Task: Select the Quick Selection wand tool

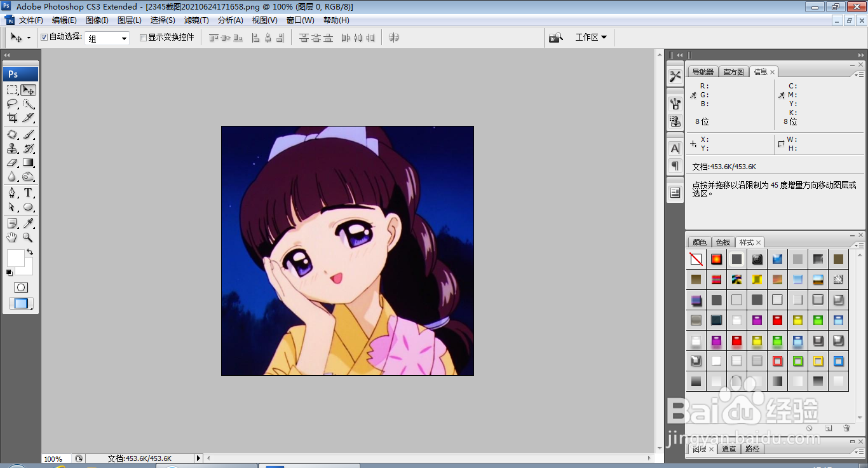Action: tap(29, 104)
